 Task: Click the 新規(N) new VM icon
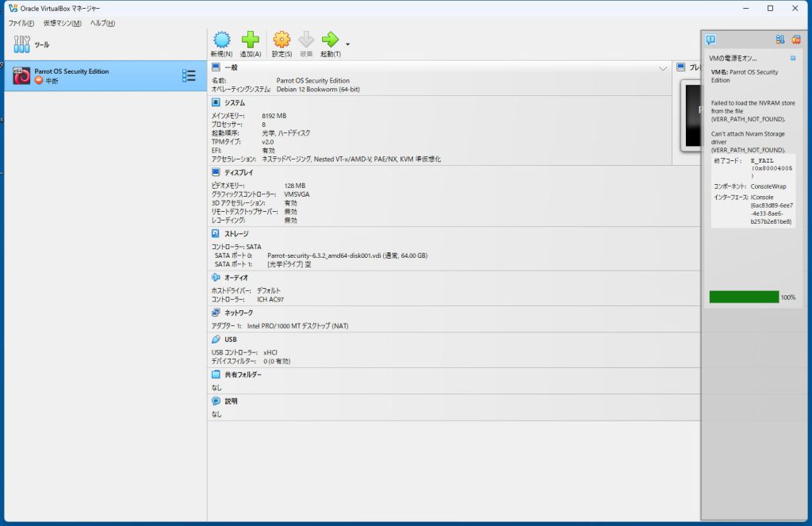[222, 40]
